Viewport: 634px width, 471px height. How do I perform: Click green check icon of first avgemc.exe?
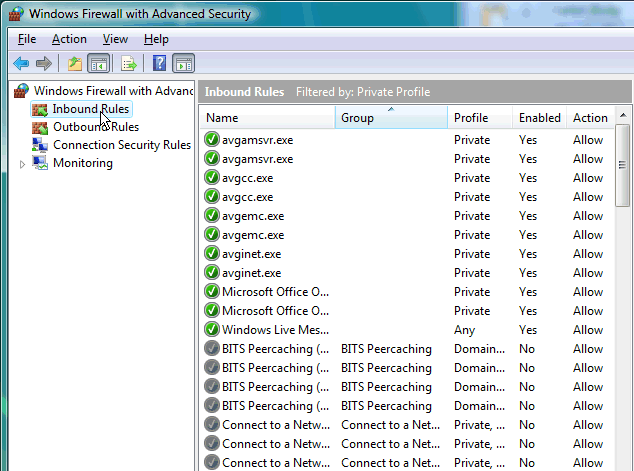(x=212, y=215)
